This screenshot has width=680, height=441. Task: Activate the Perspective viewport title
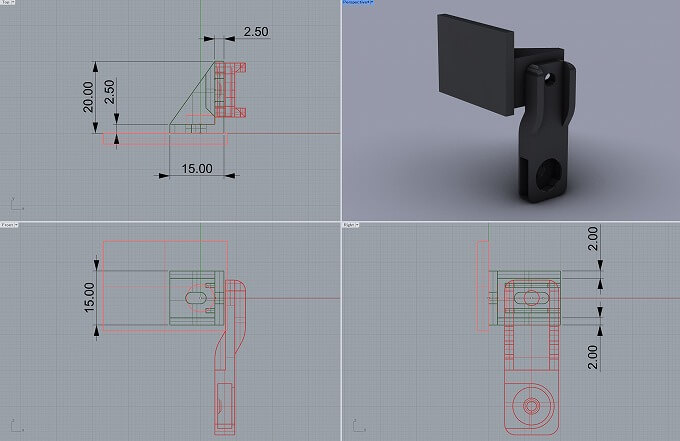coord(357,3)
